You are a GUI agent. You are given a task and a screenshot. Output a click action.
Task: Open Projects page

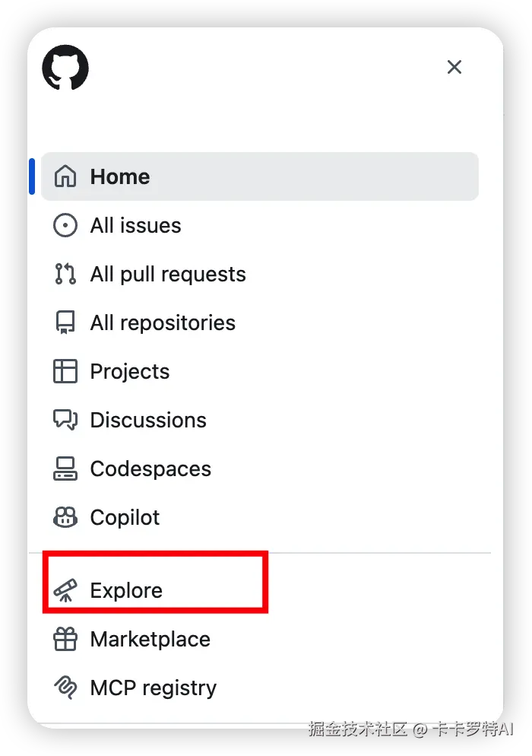pyautogui.click(x=260, y=371)
